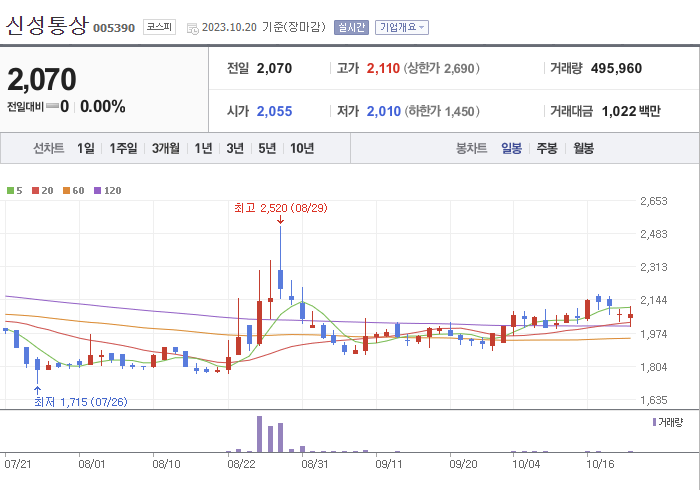
Task: Click the 하한가 1,450 text
Action: [x=442, y=111]
